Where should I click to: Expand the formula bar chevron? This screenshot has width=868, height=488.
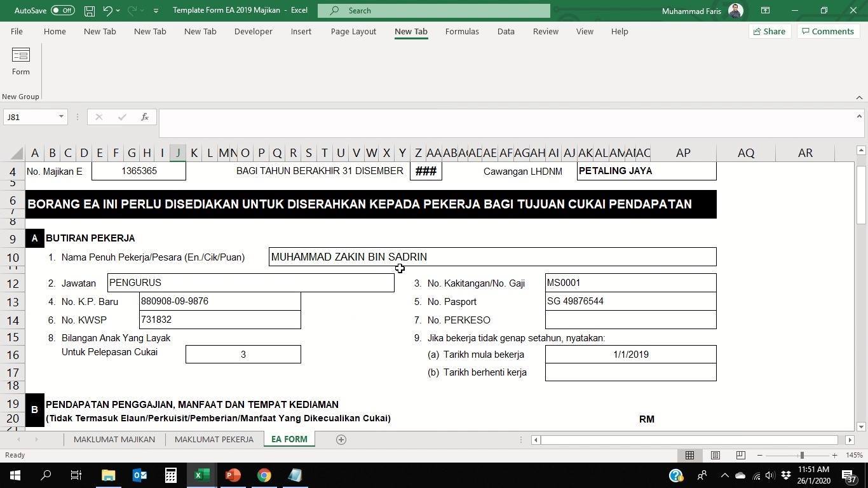tap(859, 116)
